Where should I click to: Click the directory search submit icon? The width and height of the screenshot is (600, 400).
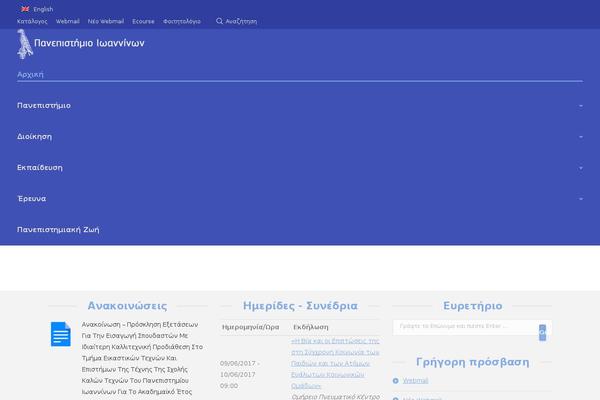click(x=543, y=333)
